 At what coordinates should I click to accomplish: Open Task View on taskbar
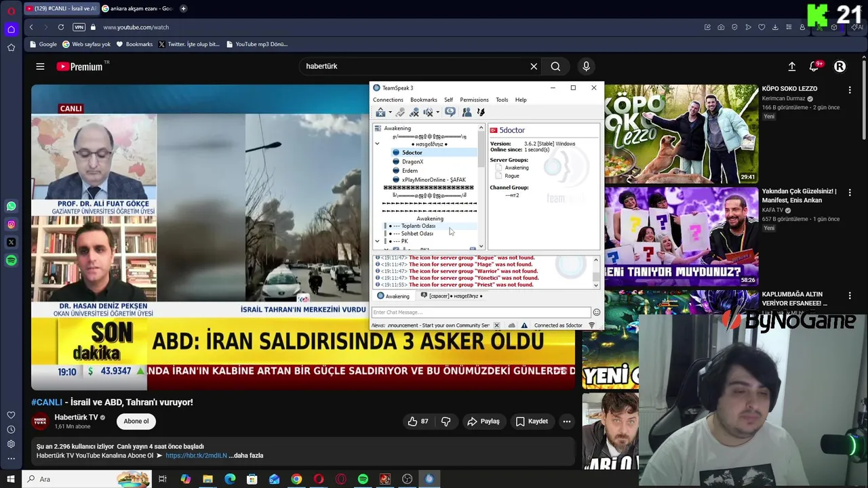click(163, 479)
